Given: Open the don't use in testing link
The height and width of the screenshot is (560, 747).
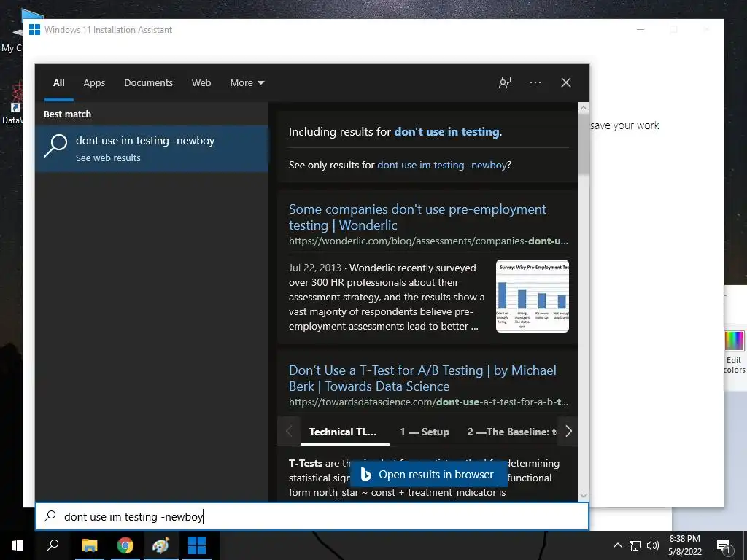Looking at the screenshot, I should pos(447,132).
